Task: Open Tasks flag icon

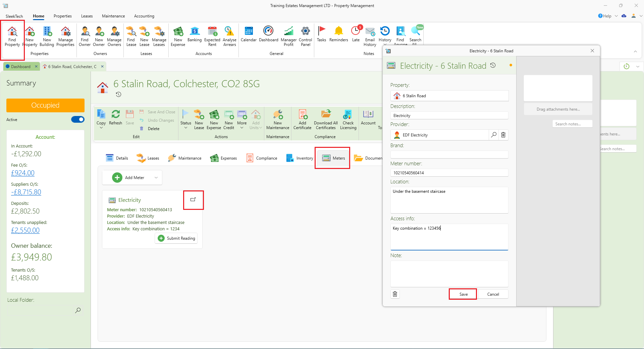Action: coord(321,34)
